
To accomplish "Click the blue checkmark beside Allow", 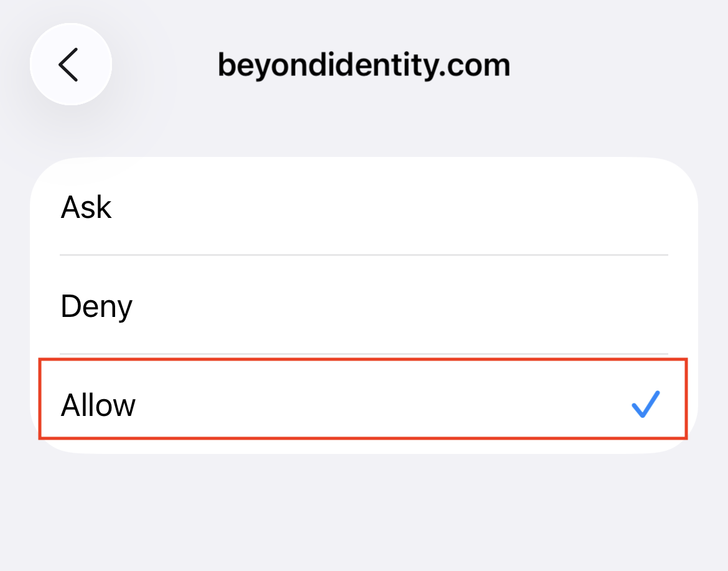I will [645, 404].
